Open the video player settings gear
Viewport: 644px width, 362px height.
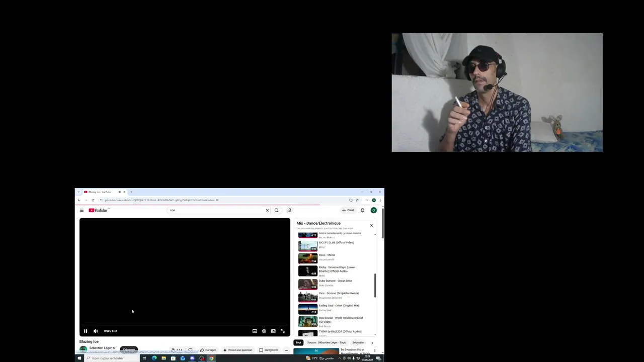[264, 331]
